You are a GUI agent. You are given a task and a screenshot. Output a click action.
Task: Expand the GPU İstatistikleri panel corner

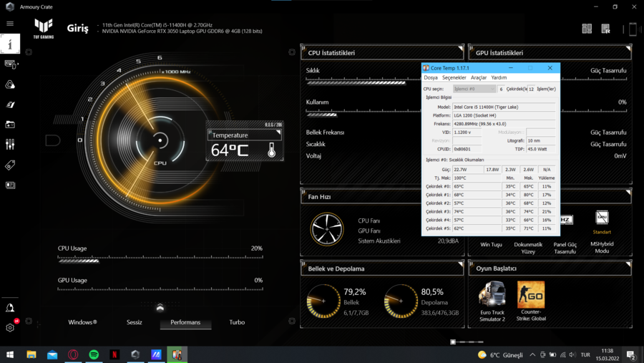pyautogui.click(x=628, y=49)
